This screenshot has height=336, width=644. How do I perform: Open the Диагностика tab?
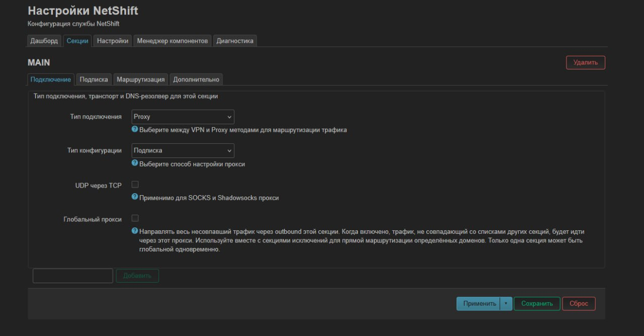tap(235, 41)
